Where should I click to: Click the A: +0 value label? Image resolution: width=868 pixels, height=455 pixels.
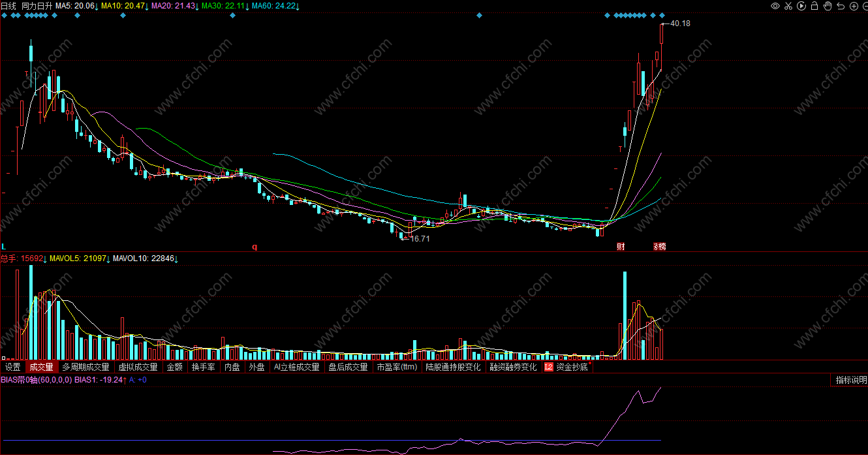coord(138,379)
